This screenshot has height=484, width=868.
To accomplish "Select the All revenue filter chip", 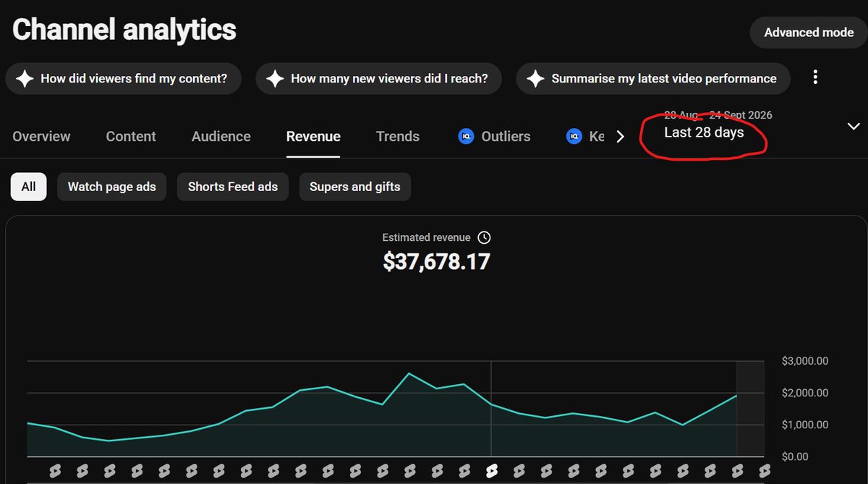I will (x=28, y=187).
